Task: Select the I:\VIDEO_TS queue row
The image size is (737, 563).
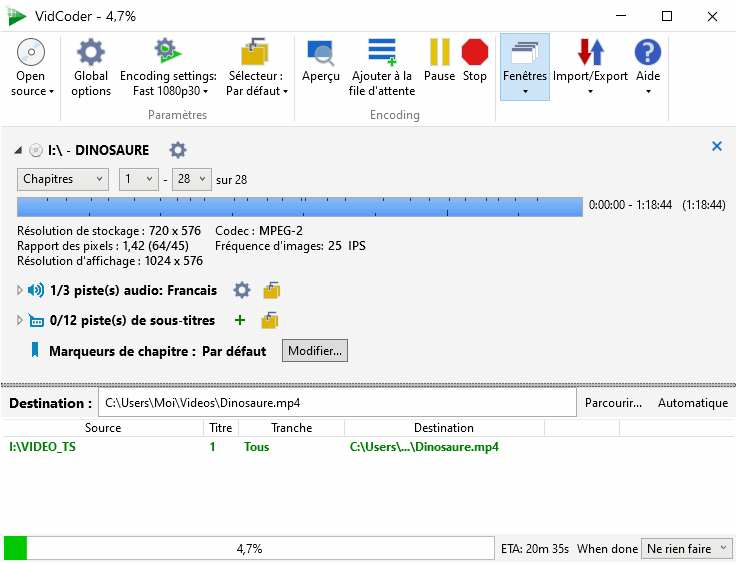Action: [368, 447]
